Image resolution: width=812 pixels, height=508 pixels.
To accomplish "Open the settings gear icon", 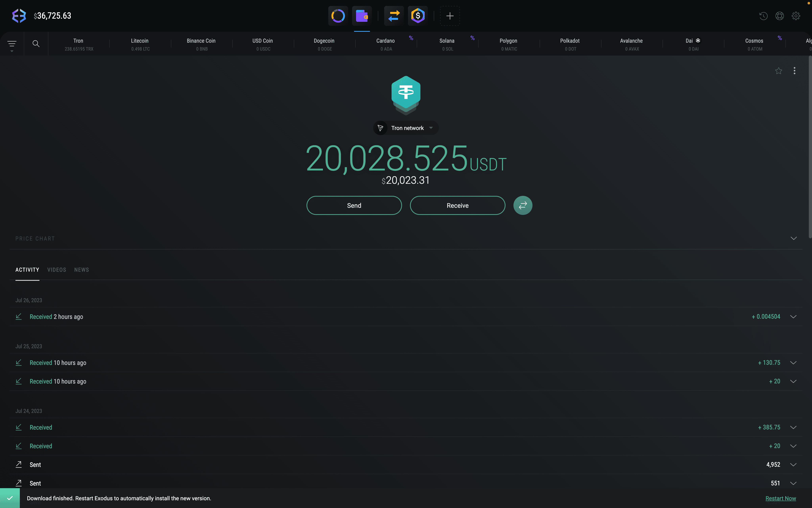I will tap(796, 16).
